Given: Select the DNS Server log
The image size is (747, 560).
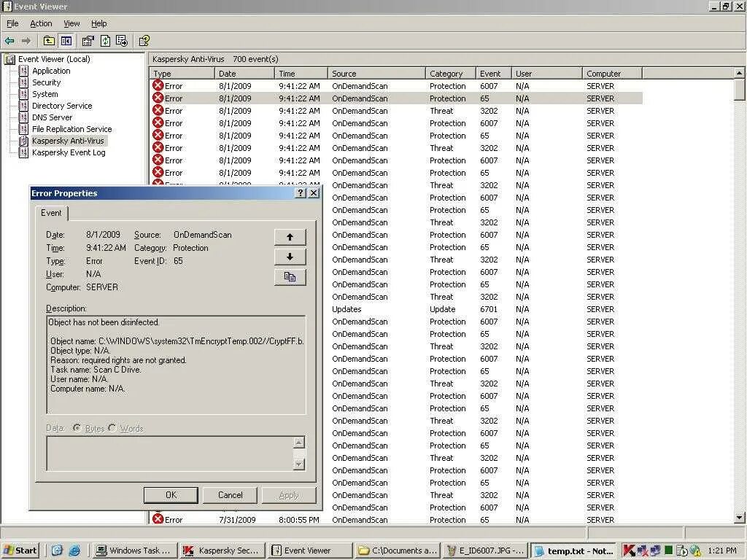Looking at the screenshot, I should coord(52,117).
